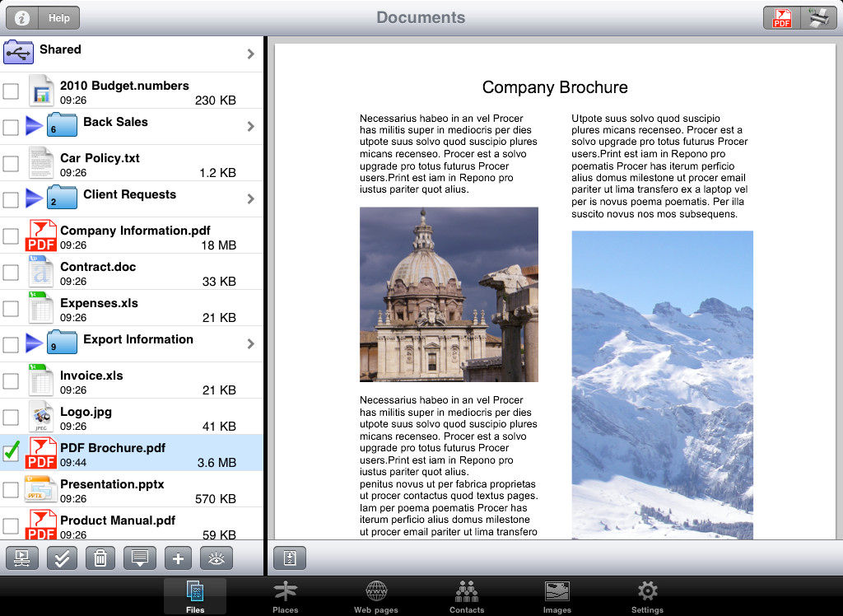Click the Contract.doc Word file icon
Image resolution: width=843 pixels, height=616 pixels.
coord(41,271)
